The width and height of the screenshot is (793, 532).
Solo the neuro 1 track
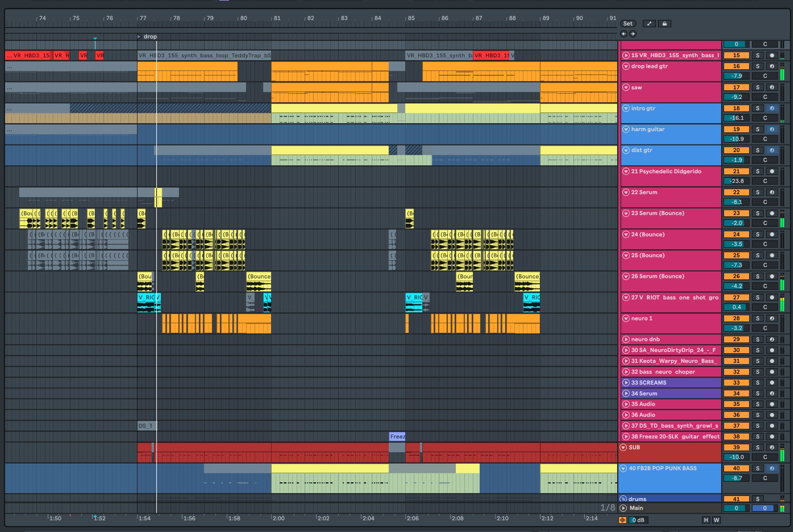757,318
